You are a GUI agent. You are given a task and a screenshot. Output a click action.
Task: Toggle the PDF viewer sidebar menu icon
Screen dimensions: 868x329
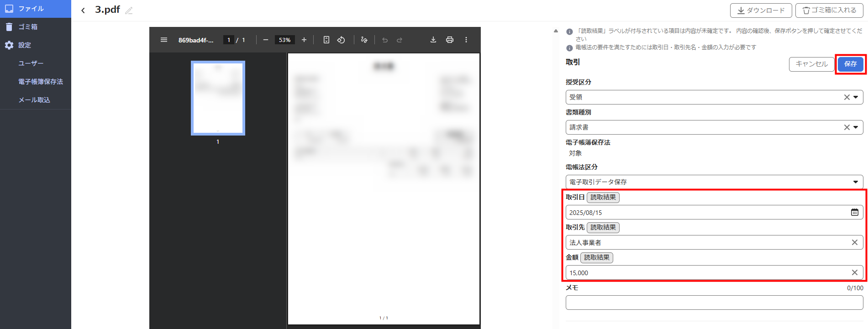point(164,40)
